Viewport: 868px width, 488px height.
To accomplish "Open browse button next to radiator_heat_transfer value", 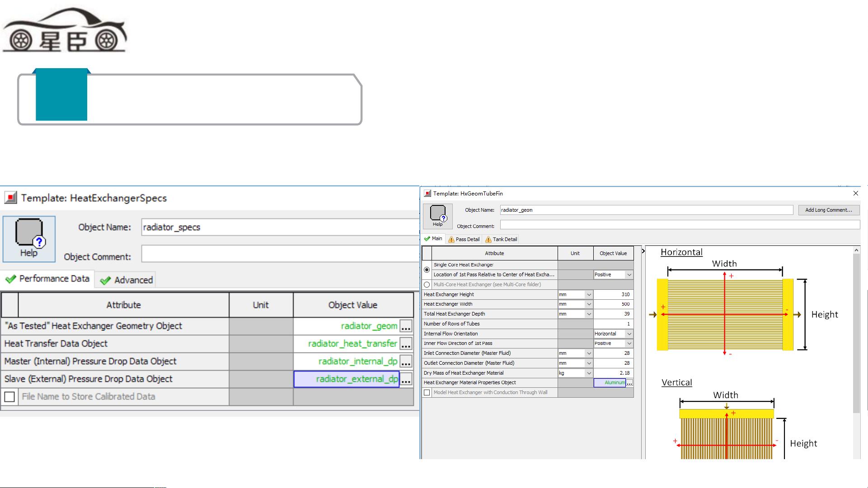I will (406, 344).
